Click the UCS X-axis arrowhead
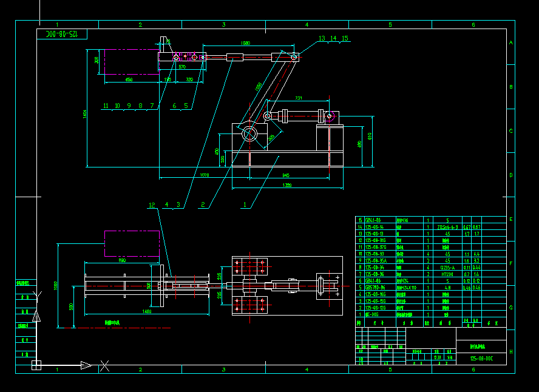The height and width of the screenshot is (392, 539). tap(86, 365)
